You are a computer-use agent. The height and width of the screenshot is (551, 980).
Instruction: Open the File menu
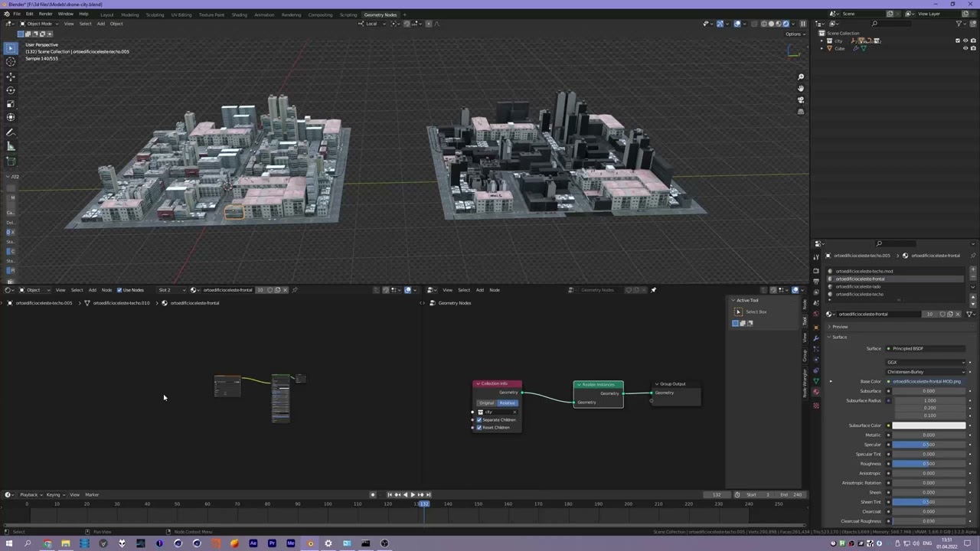pyautogui.click(x=17, y=14)
